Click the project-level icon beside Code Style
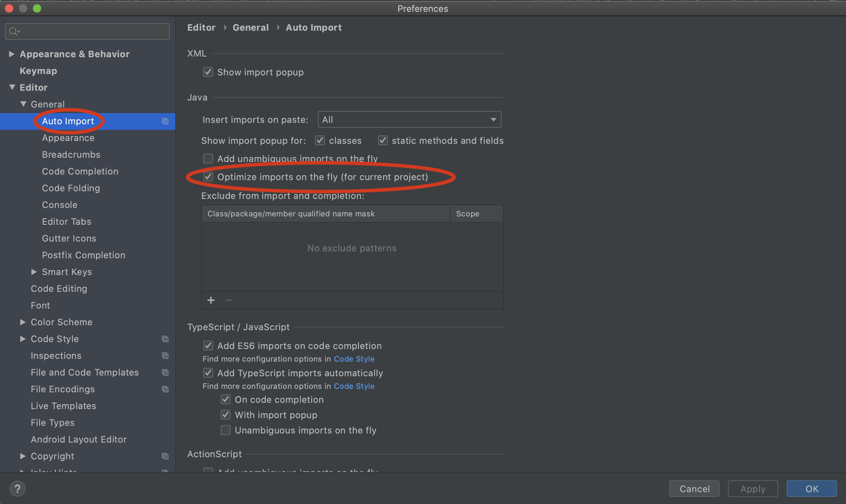Viewport: 846px width, 504px height. (165, 339)
